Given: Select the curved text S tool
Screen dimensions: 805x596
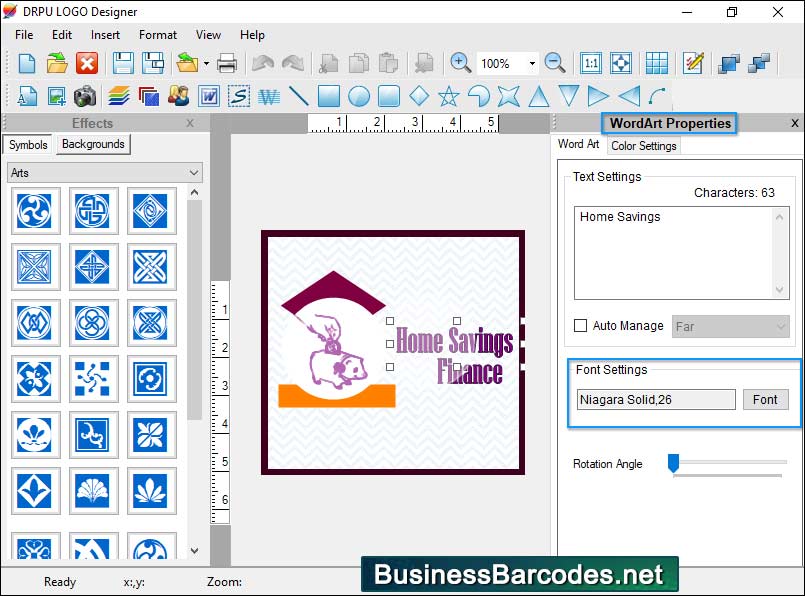Looking at the screenshot, I should tap(238, 96).
